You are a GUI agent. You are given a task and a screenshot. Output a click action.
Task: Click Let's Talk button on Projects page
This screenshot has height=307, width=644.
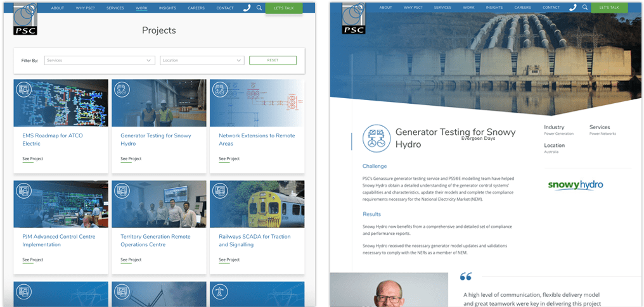283,8
